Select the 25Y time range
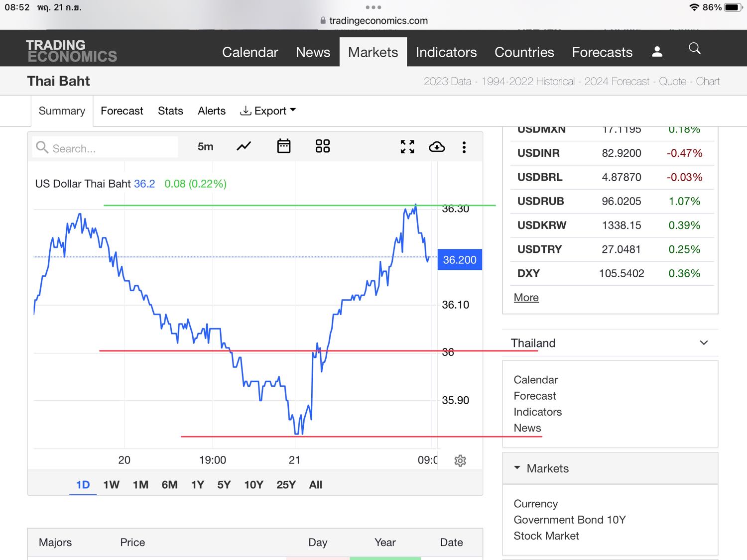The height and width of the screenshot is (560, 747). [x=286, y=485]
